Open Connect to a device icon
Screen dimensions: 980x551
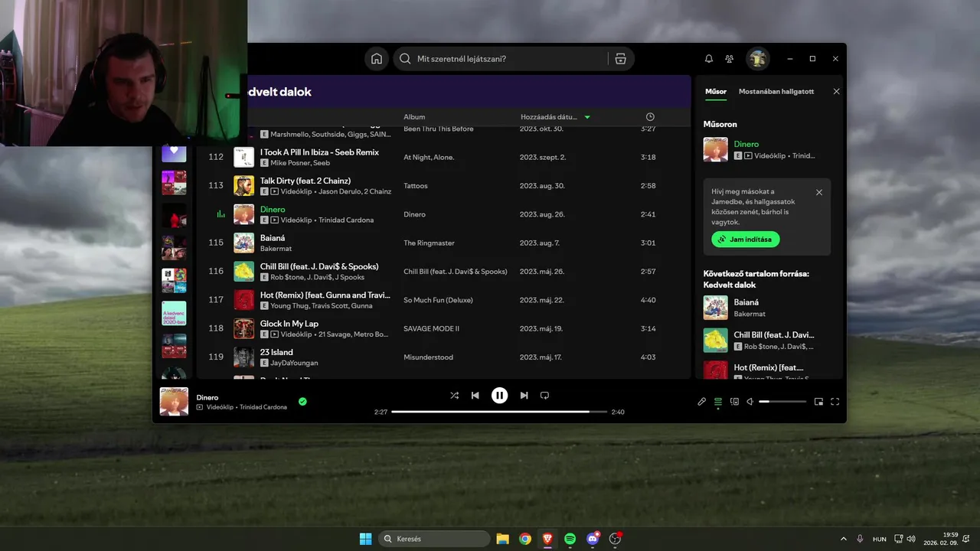pyautogui.click(x=735, y=402)
